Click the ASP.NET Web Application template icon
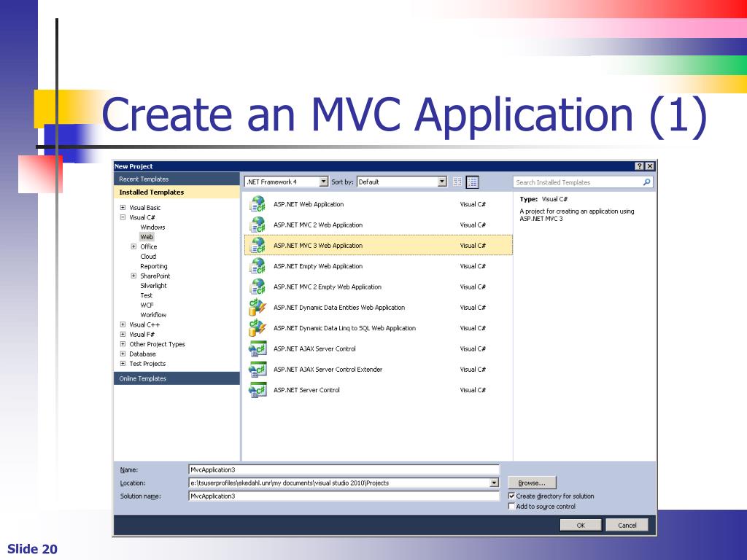This screenshot has width=747, height=560. 258,204
